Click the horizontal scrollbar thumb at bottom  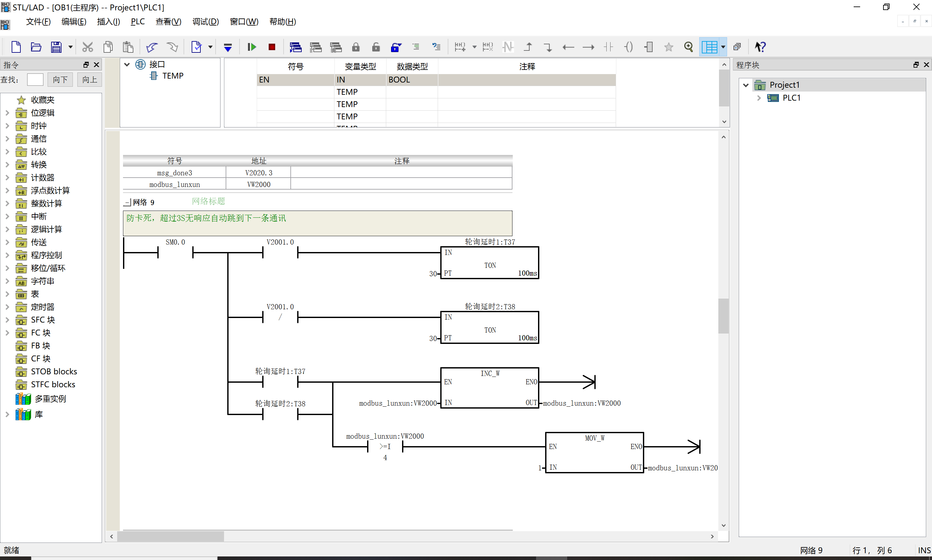click(171, 536)
